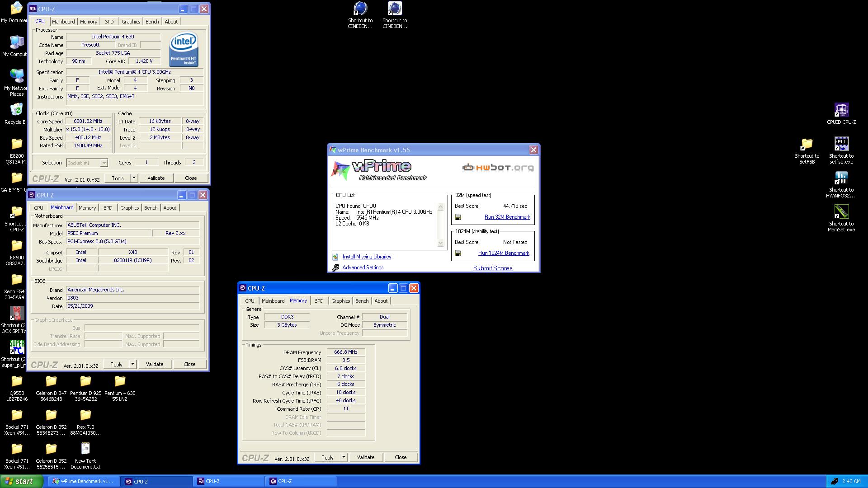Screen dimensions: 868x488
Task: Open the My Computer desktop icon
Action: coord(17,42)
